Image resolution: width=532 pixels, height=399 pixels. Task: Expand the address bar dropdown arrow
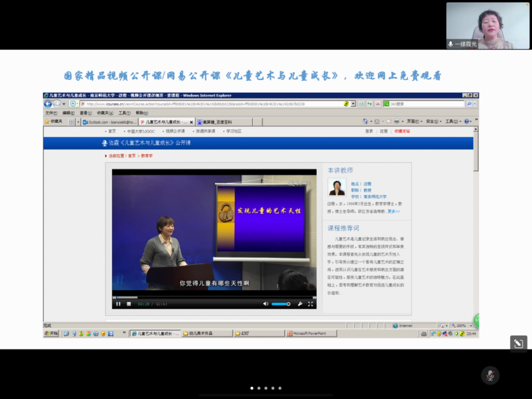[x=353, y=104]
